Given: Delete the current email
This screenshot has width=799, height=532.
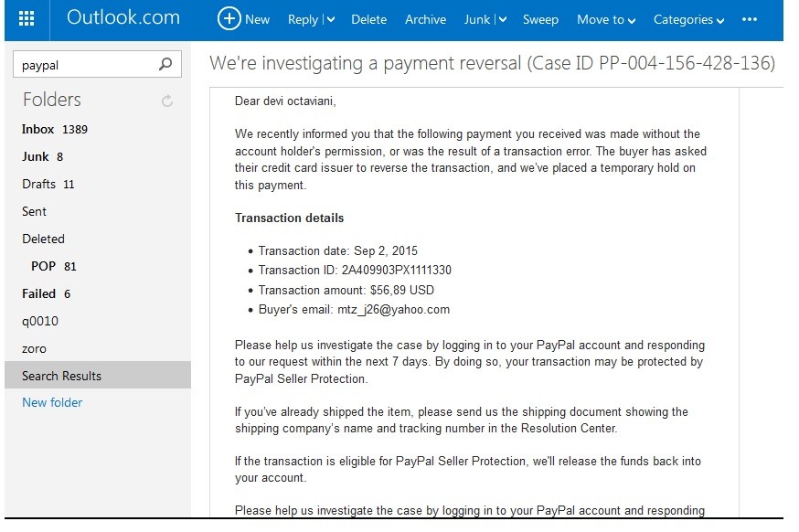Looking at the screenshot, I should click(368, 19).
